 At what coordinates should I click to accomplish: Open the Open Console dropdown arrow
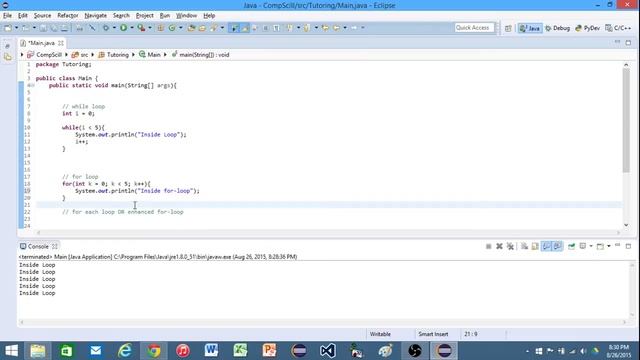(x=609, y=246)
